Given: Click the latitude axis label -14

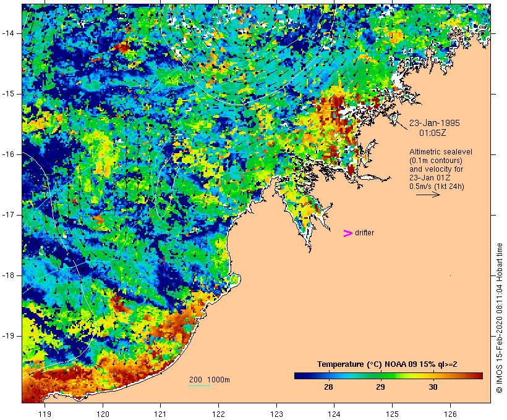Looking at the screenshot, I should click(x=8, y=33).
